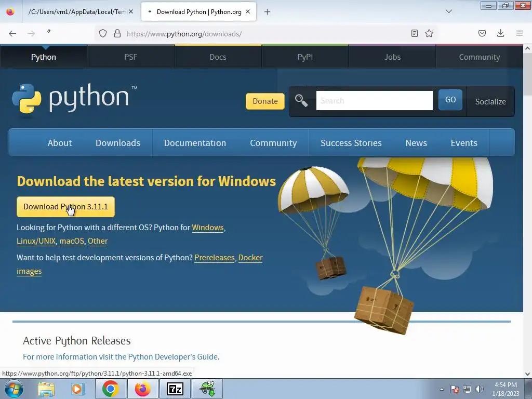Follow the Other platforms link
The height and width of the screenshot is (399, 532).
click(x=98, y=241)
